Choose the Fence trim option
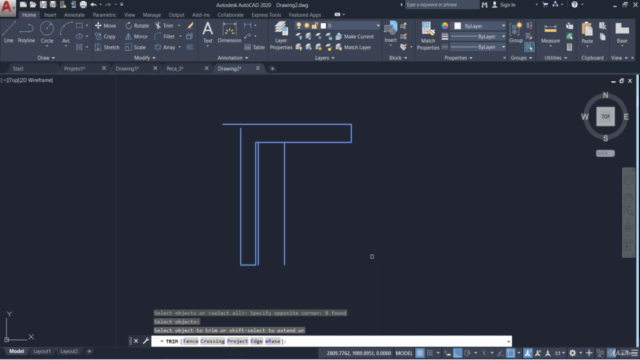 [x=191, y=341]
